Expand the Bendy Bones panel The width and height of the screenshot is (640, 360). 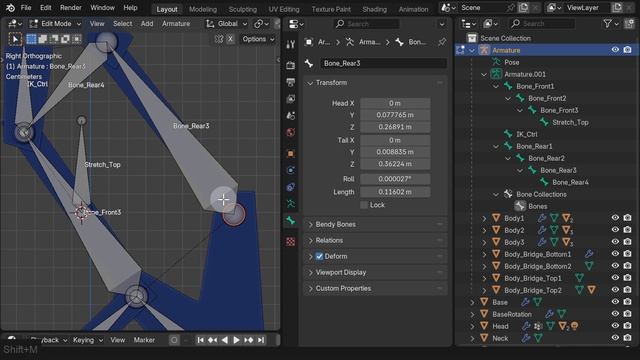310,224
